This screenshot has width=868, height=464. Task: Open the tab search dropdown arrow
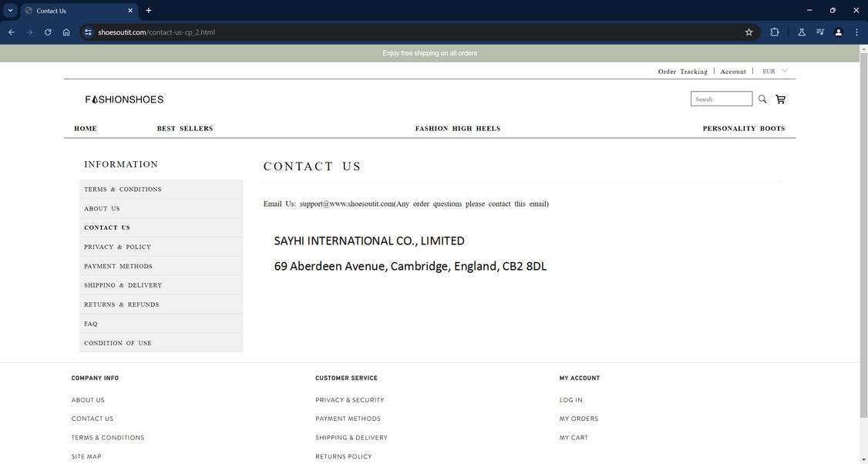10,11
